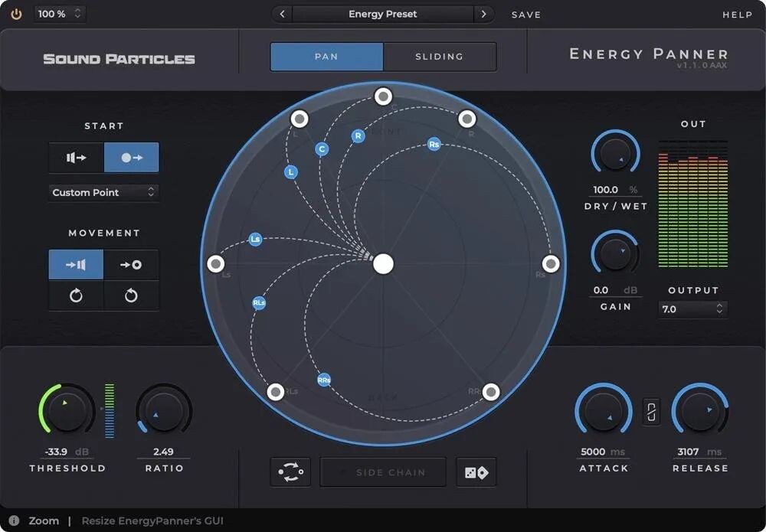The width and height of the screenshot is (766, 532).
Task: Open the HELP link
Action: pos(737,15)
